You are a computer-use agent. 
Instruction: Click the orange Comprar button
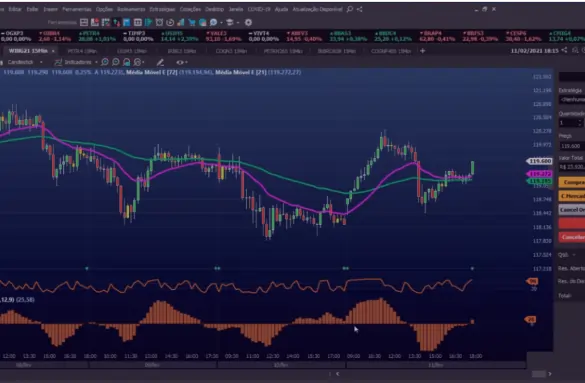(x=572, y=182)
